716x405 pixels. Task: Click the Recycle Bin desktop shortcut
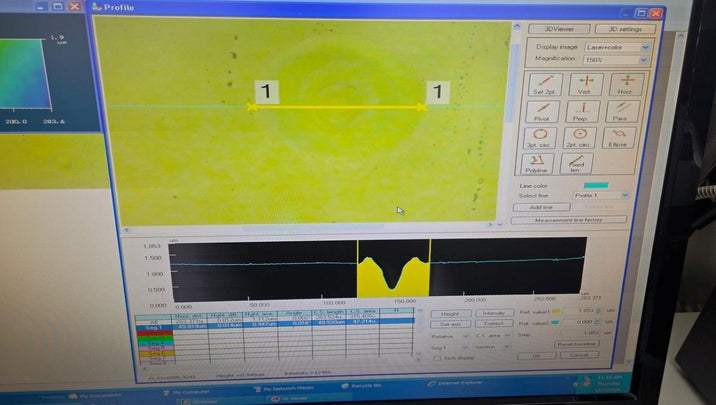[361, 386]
